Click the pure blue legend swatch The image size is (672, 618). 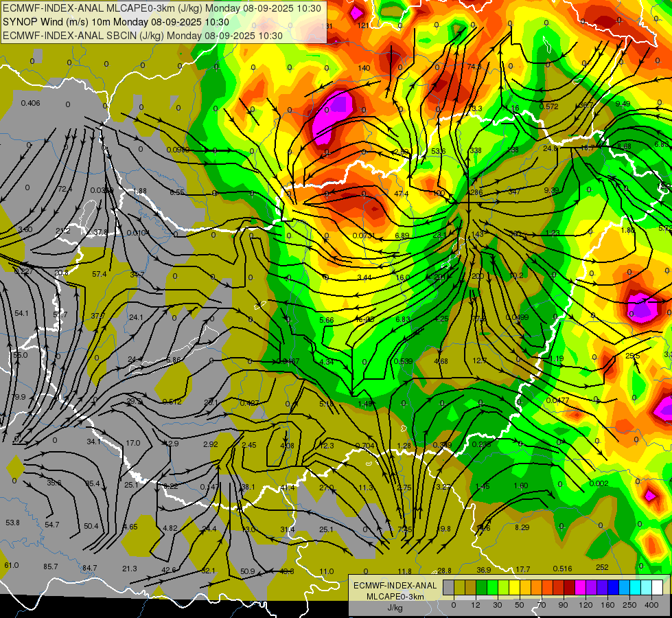click(x=613, y=587)
